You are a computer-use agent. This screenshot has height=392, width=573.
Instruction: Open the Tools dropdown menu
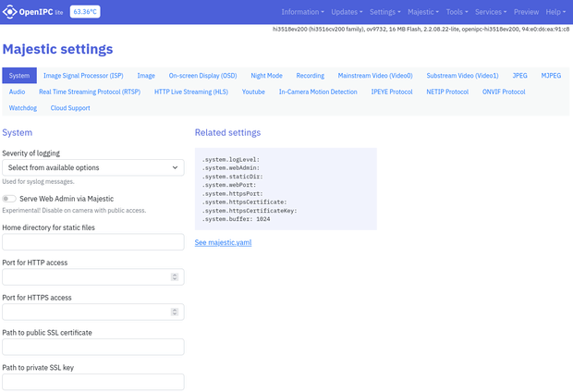(x=457, y=12)
